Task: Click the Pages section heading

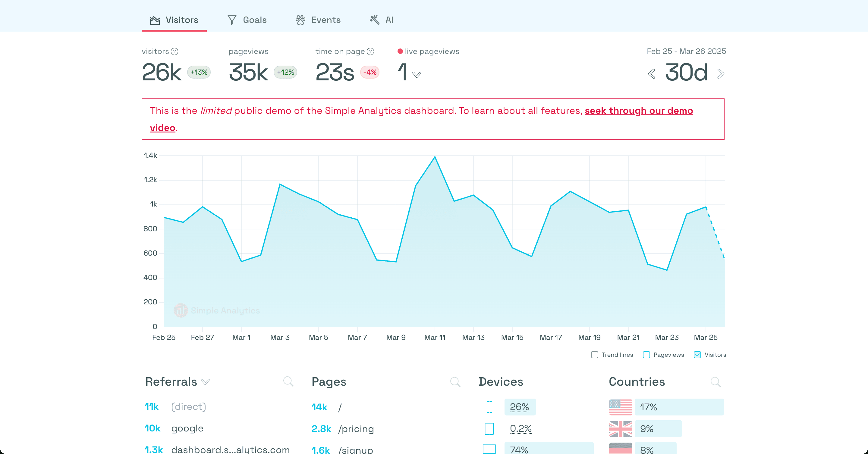Action: pos(329,382)
